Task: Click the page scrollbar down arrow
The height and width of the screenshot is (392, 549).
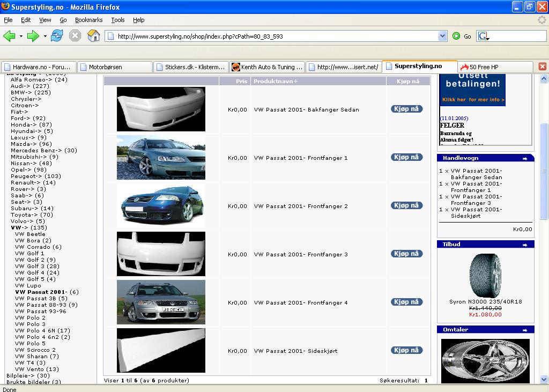Action: 544,379
